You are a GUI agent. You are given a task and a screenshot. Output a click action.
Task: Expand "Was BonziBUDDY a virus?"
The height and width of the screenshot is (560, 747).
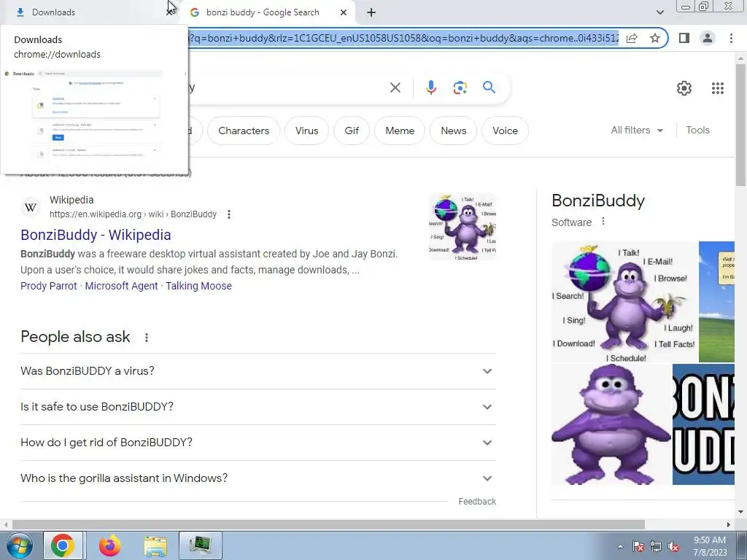click(x=258, y=371)
